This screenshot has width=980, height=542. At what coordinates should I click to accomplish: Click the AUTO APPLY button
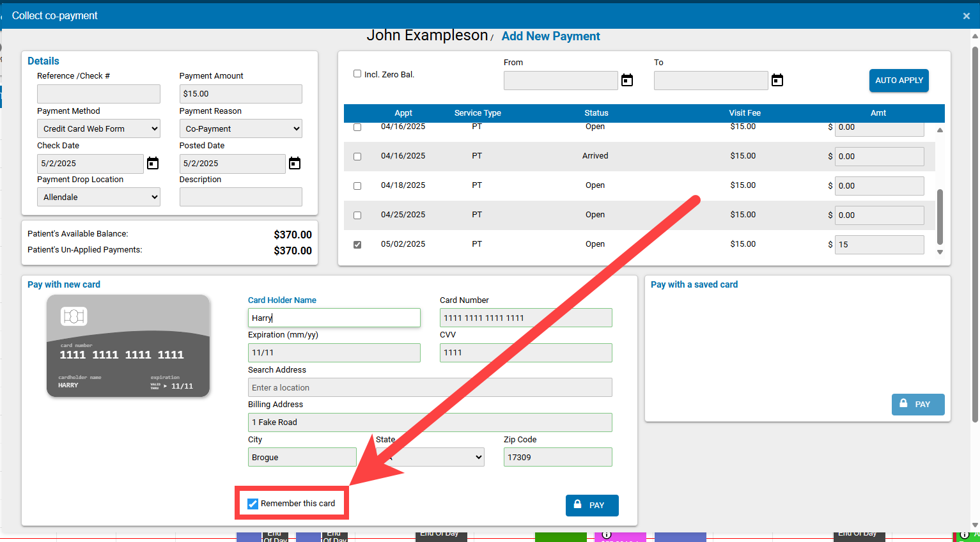point(899,81)
